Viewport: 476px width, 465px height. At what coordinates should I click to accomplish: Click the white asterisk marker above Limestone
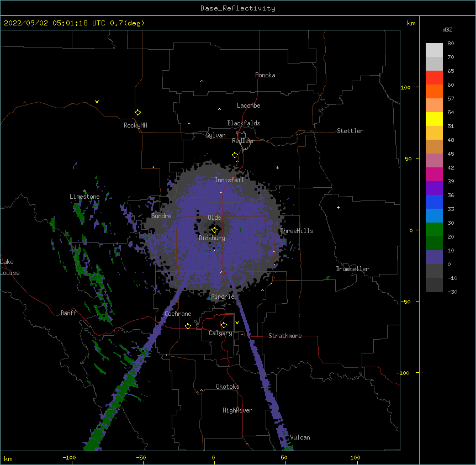[84, 191]
